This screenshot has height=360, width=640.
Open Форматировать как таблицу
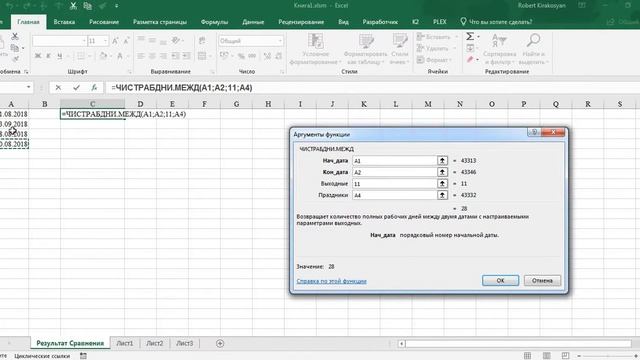366,49
